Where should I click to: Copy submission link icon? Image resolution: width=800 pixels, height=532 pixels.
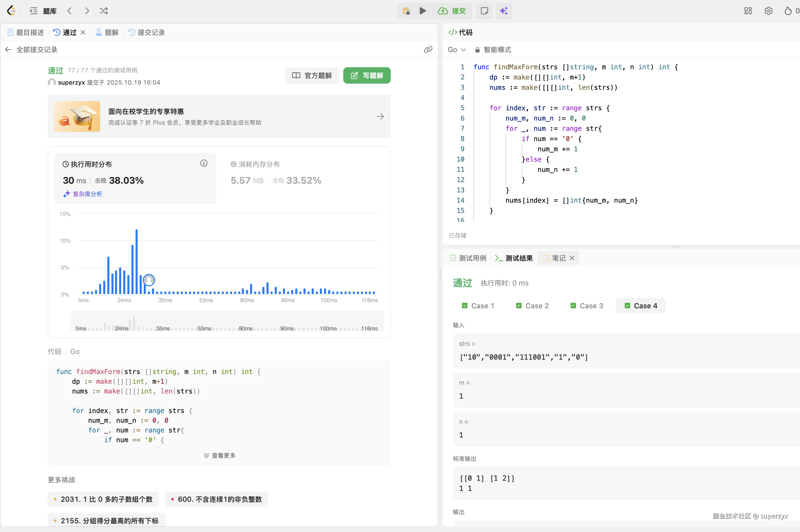pyautogui.click(x=428, y=50)
